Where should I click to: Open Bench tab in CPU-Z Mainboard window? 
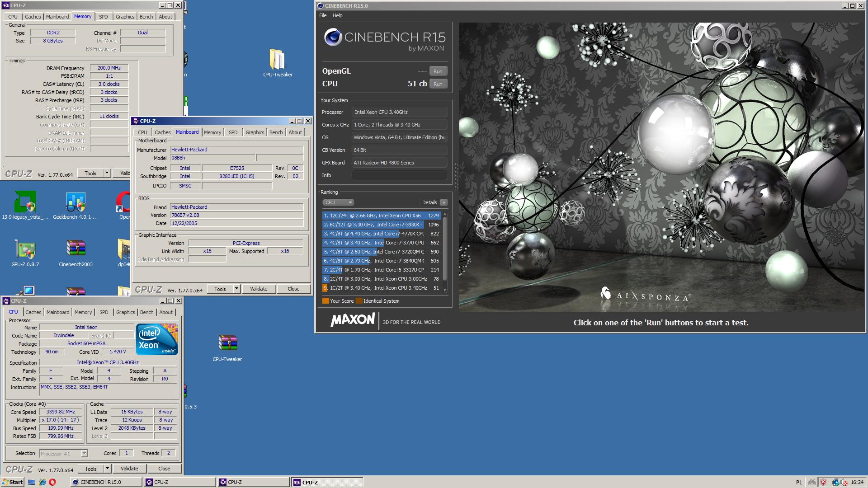point(276,132)
